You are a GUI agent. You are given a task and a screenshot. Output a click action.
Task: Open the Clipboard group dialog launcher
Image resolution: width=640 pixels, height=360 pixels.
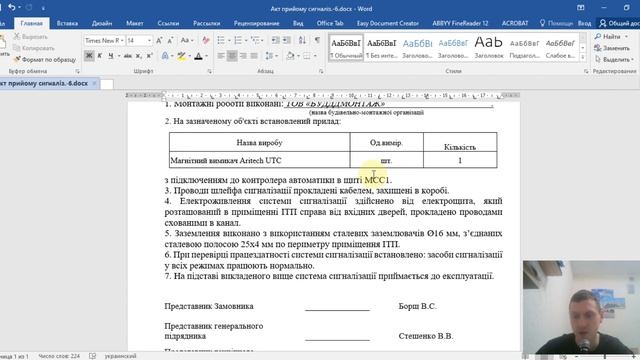coord(77,71)
